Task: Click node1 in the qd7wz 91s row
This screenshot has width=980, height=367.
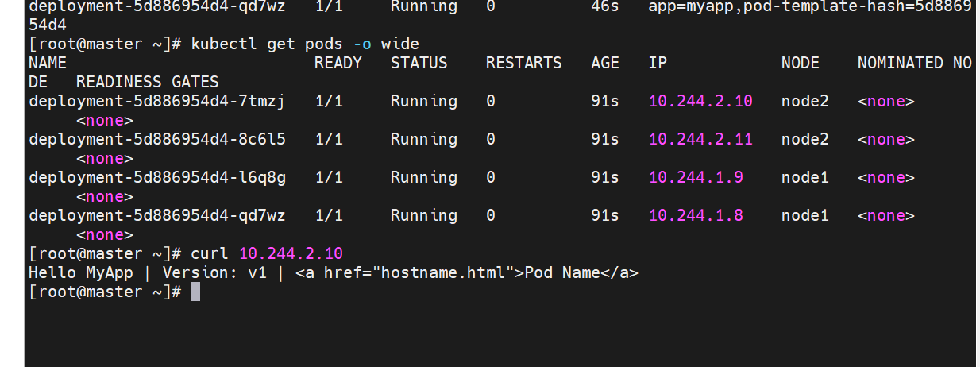Action: point(805,215)
